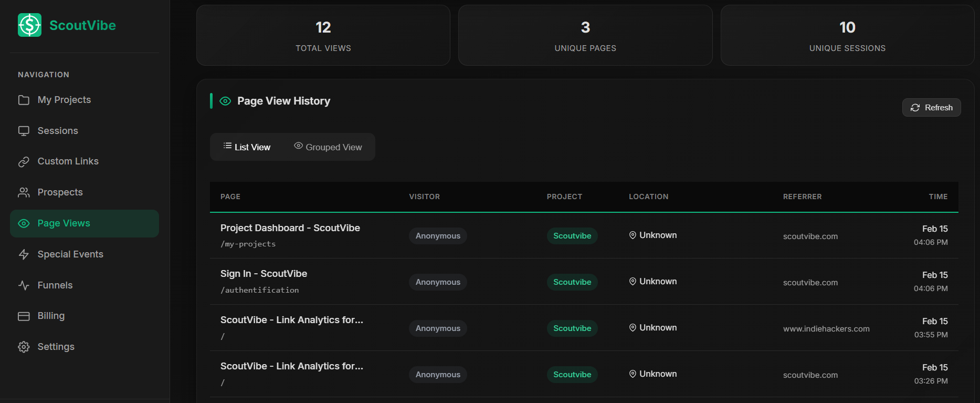Viewport: 980px width, 403px height.
Task: Click the 'Page View History' heading
Action: pyautogui.click(x=283, y=101)
